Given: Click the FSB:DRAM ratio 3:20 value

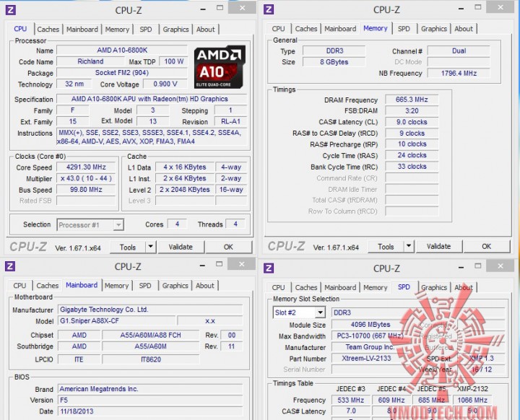Looking at the screenshot, I should pos(412,110).
